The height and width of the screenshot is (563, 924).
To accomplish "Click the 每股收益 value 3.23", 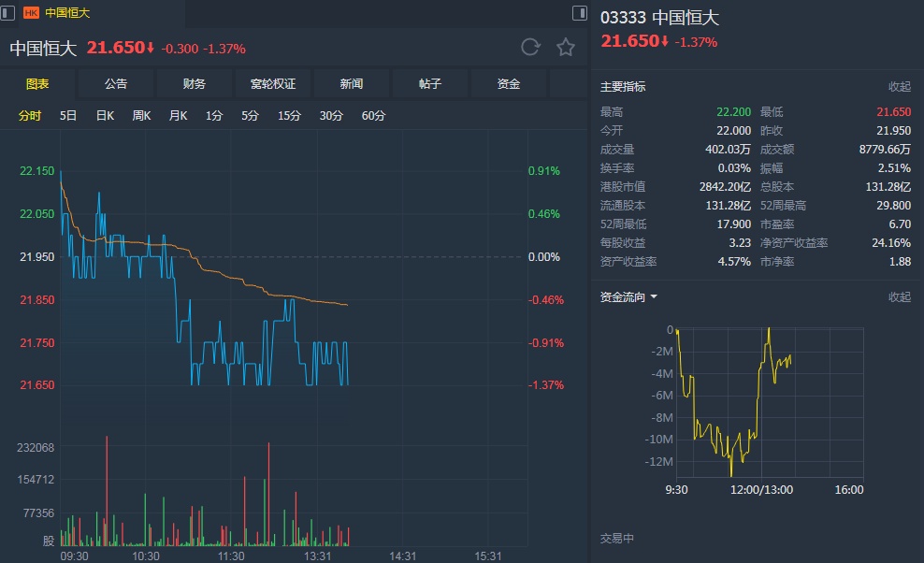I will 740,243.
